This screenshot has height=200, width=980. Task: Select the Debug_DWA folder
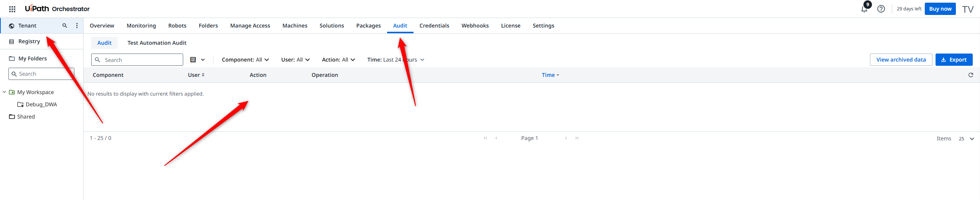click(41, 104)
